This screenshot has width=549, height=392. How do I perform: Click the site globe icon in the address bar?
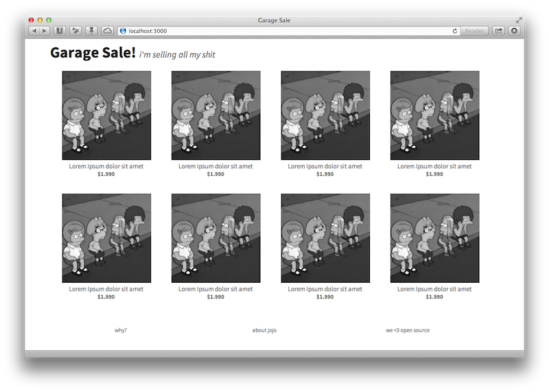coord(123,31)
